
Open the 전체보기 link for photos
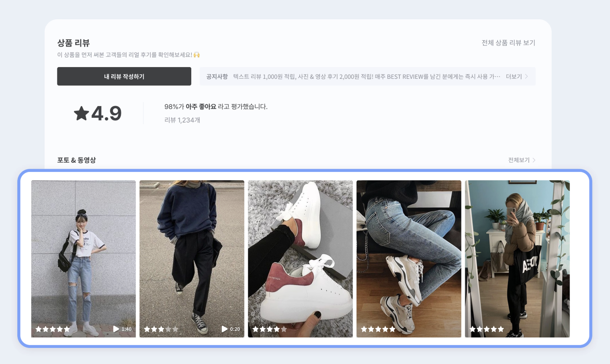(519, 160)
